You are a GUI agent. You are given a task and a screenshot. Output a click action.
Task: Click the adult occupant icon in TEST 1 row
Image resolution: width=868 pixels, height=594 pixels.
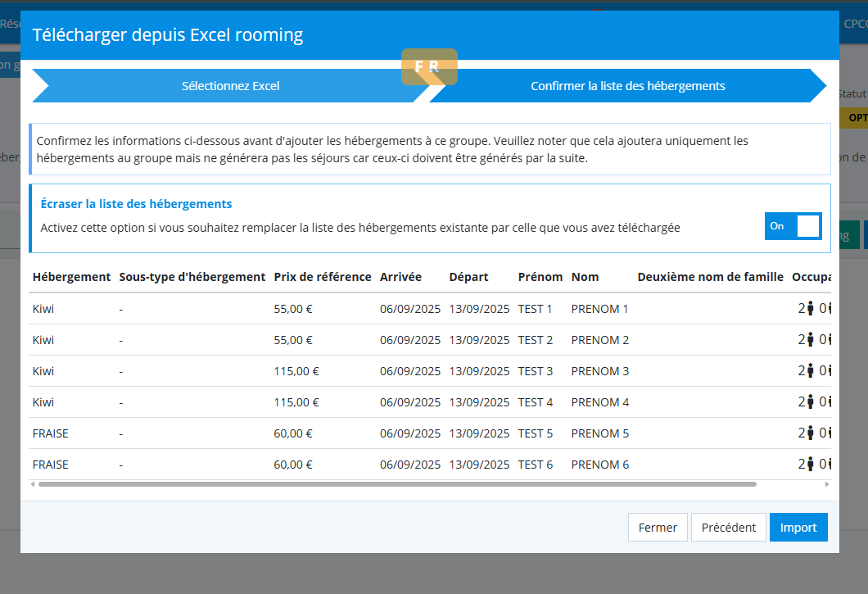pyautogui.click(x=810, y=309)
